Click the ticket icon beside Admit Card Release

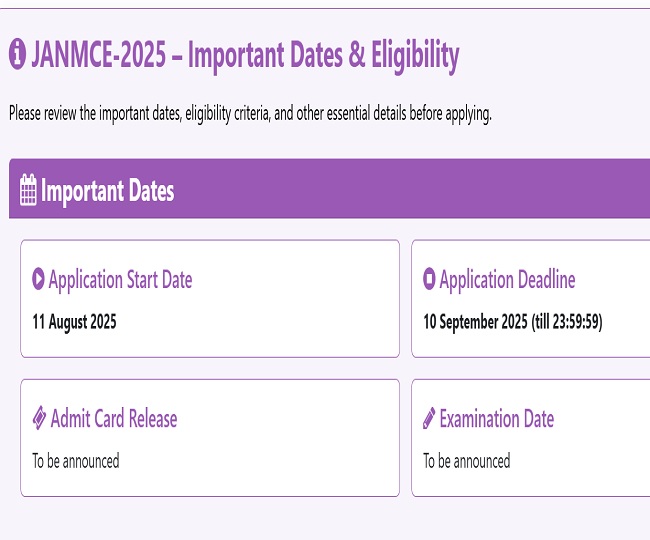point(39,419)
